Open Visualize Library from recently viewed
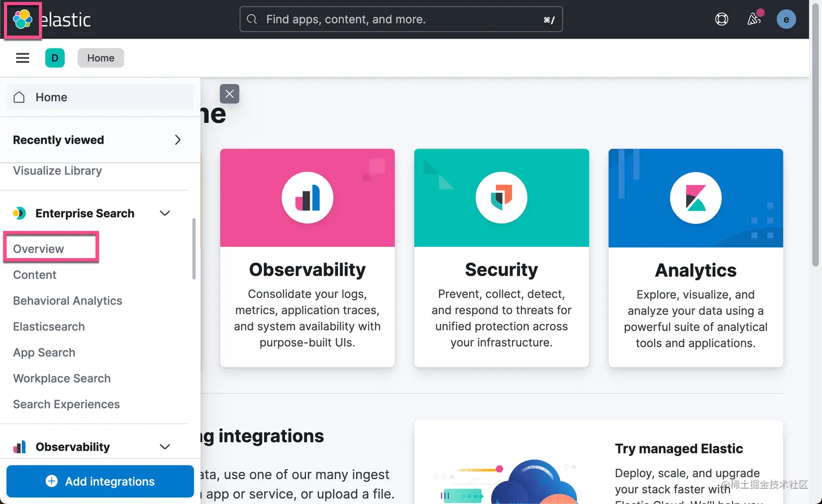 57,171
